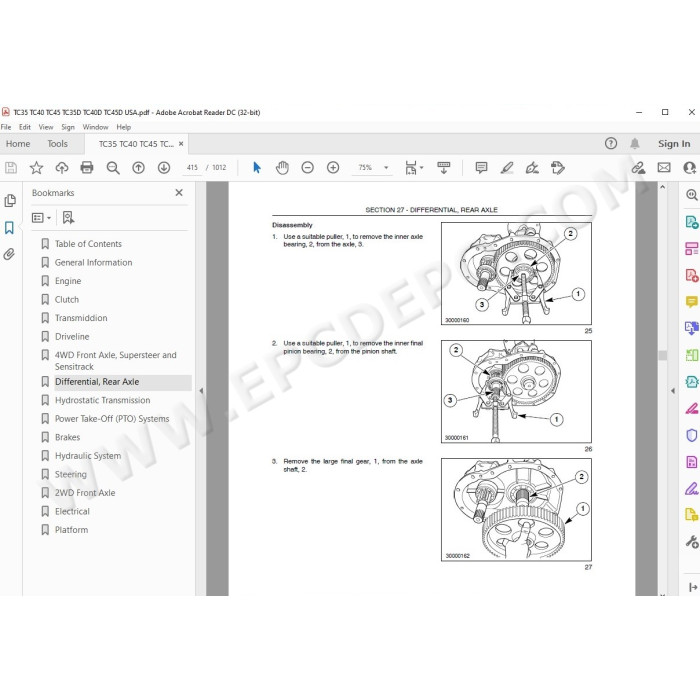Open notifications bell
The height and width of the screenshot is (700, 700).
pyautogui.click(x=634, y=143)
